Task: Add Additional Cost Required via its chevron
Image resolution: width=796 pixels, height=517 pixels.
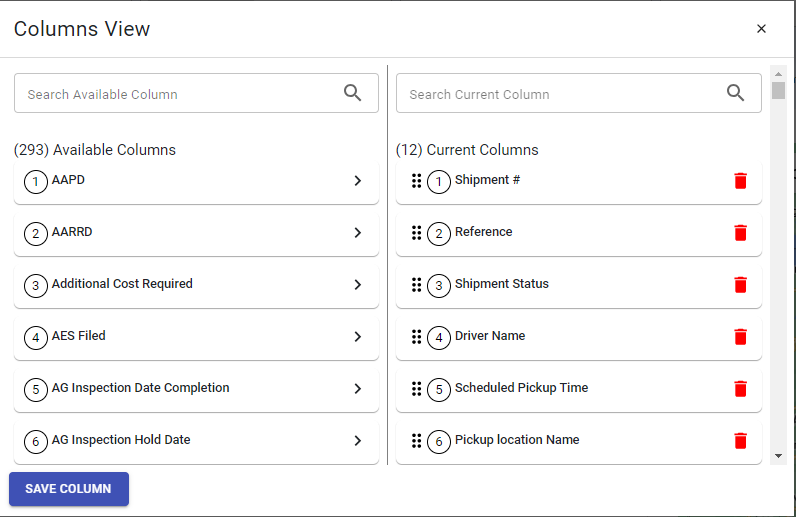Action: pyautogui.click(x=358, y=284)
